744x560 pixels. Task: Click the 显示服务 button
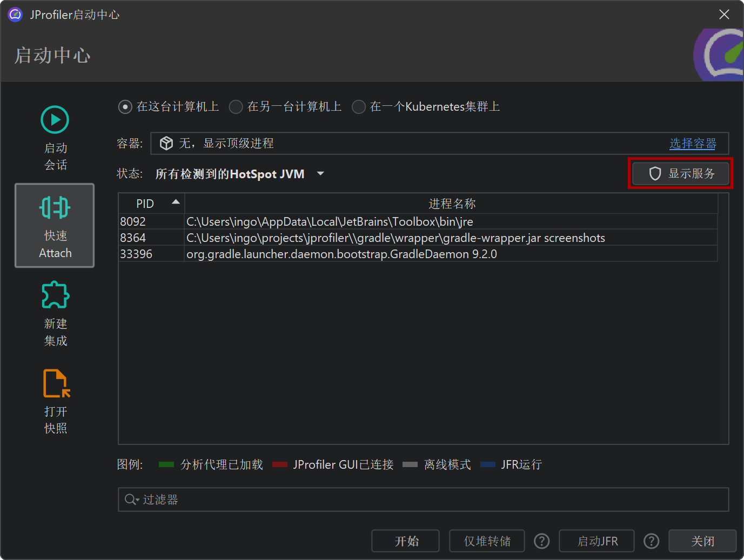point(681,173)
